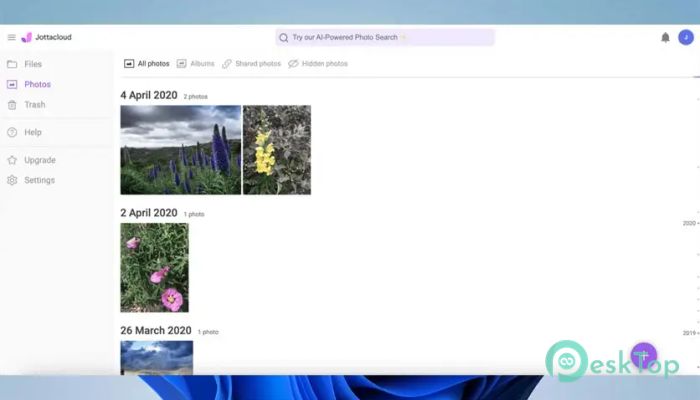
Task: Click the Jottacloud brand name text
Action: point(53,37)
